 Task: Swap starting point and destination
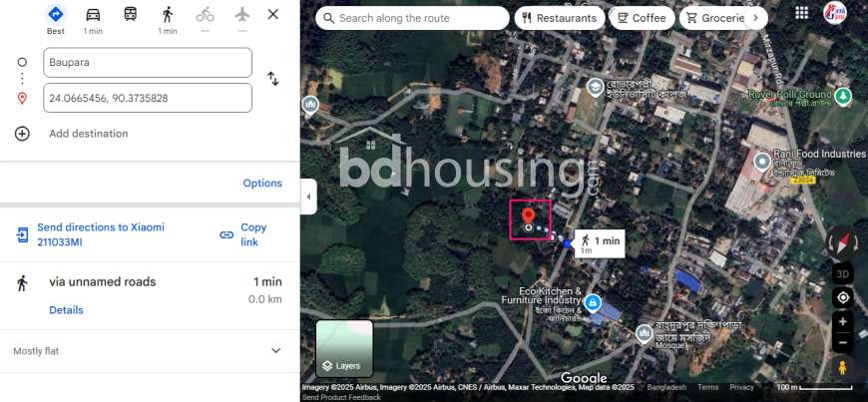pos(273,79)
